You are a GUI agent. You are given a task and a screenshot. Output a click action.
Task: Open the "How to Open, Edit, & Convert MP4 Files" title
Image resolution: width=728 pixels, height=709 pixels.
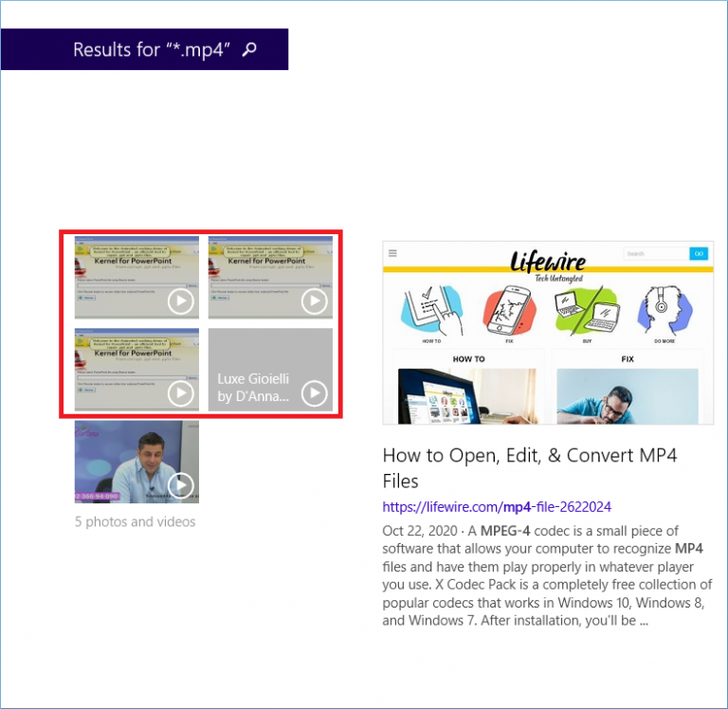(x=530, y=467)
